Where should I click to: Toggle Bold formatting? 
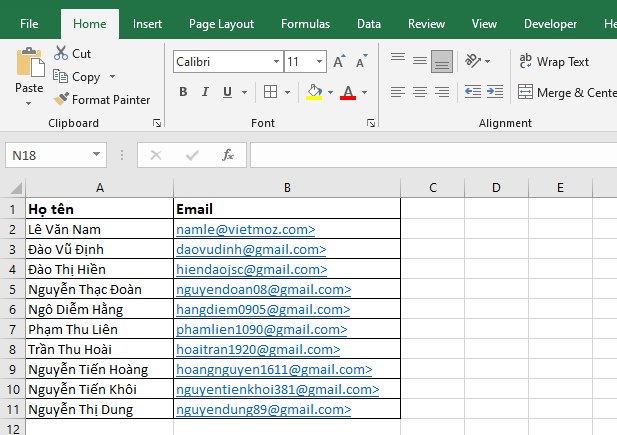pyautogui.click(x=183, y=93)
